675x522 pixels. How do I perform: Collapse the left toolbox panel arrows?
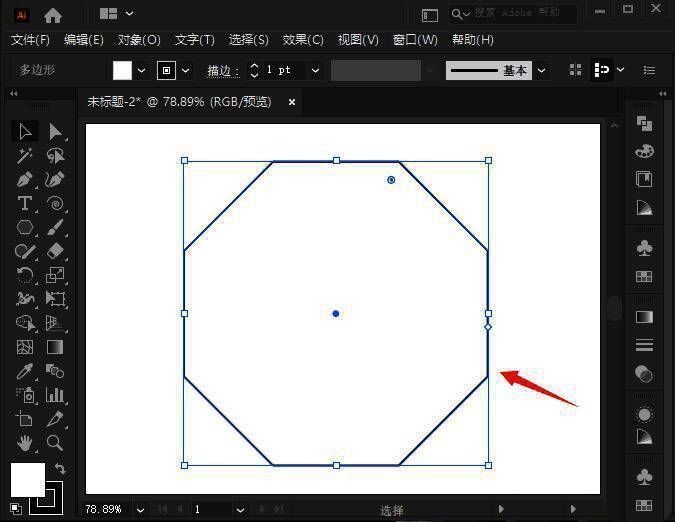coord(13,93)
